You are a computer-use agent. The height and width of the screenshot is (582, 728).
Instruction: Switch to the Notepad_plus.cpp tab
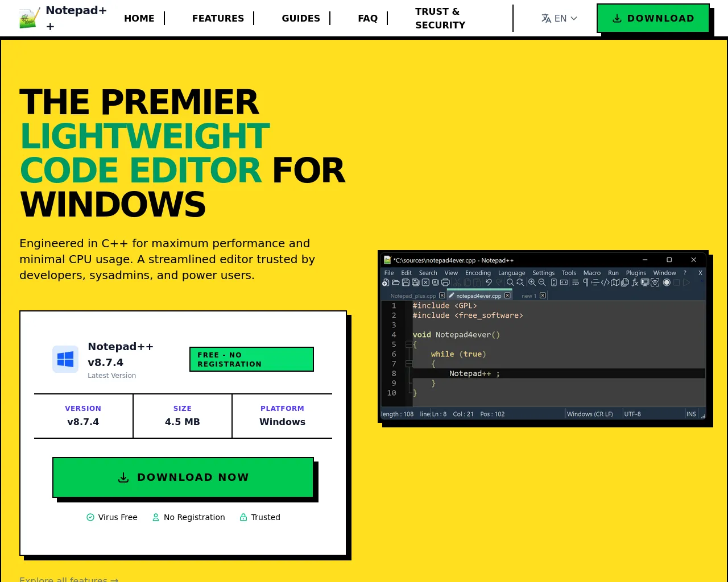click(413, 296)
